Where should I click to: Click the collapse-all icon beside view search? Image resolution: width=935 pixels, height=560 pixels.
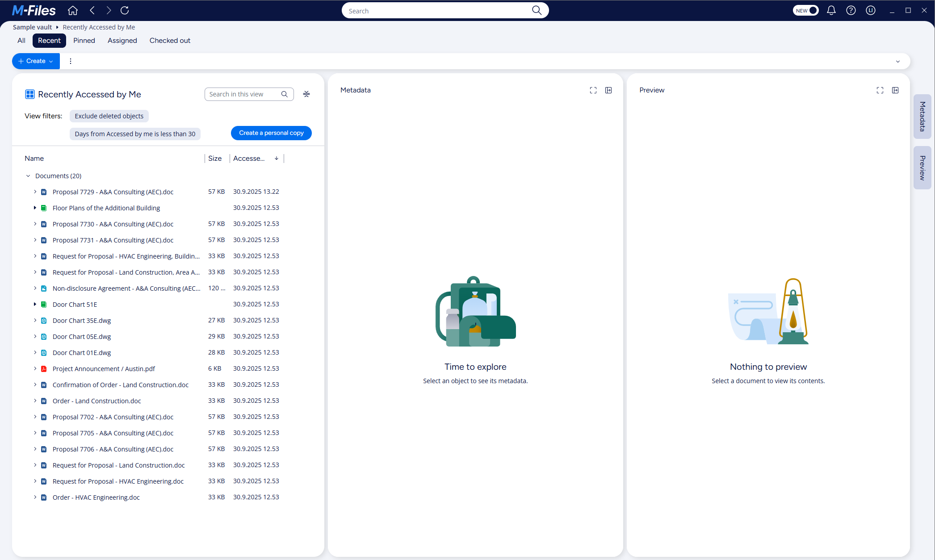pyautogui.click(x=306, y=94)
